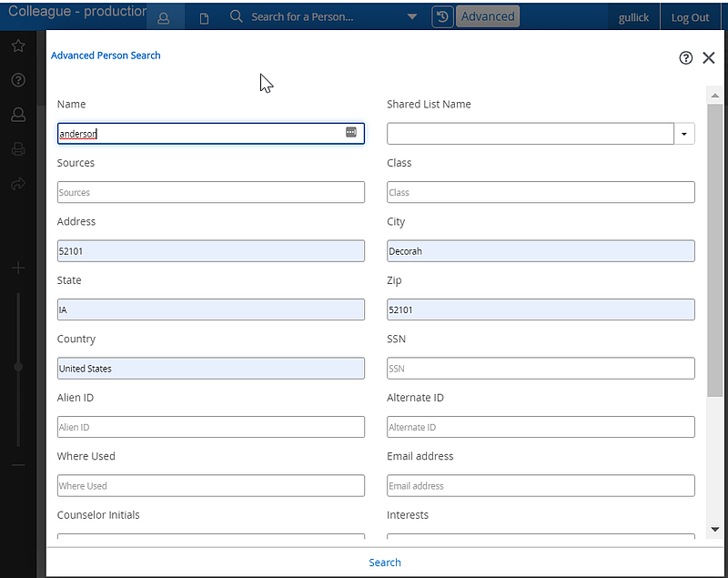The height and width of the screenshot is (578, 728).
Task: Click the Form search document icon
Action: tap(204, 17)
